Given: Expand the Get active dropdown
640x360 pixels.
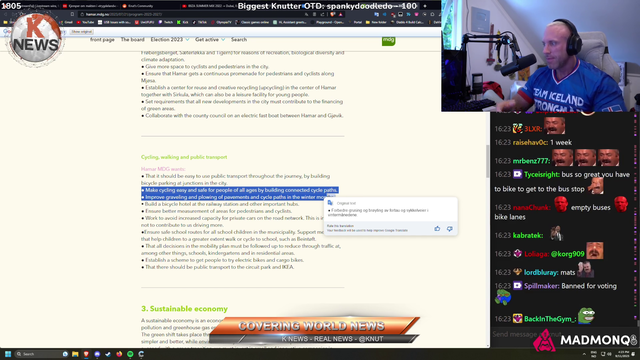Looking at the screenshot, I should [210, 40].
